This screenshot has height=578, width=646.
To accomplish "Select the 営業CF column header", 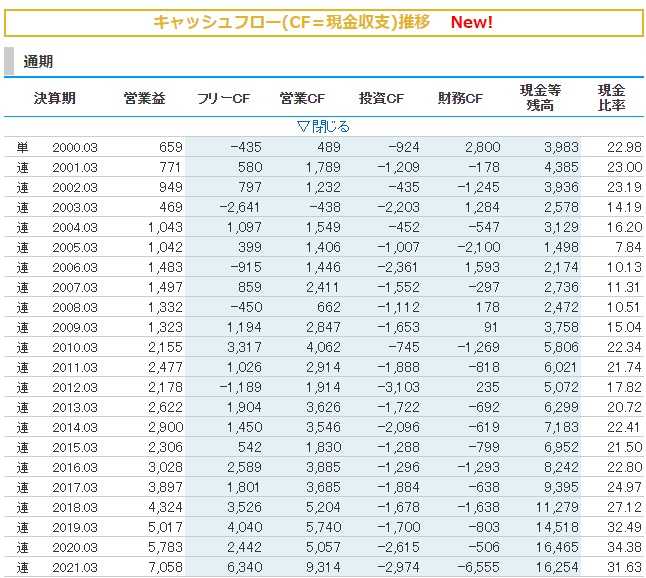I will [x=302, y=98].
